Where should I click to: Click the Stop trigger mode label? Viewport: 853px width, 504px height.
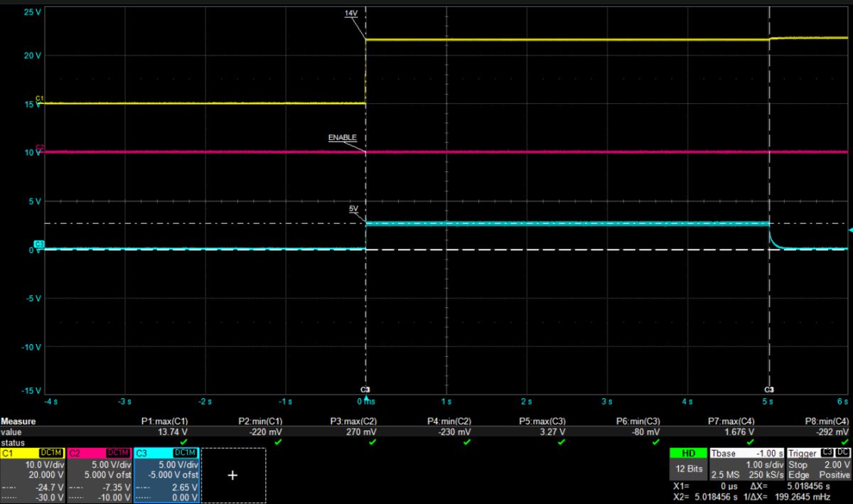797,464
